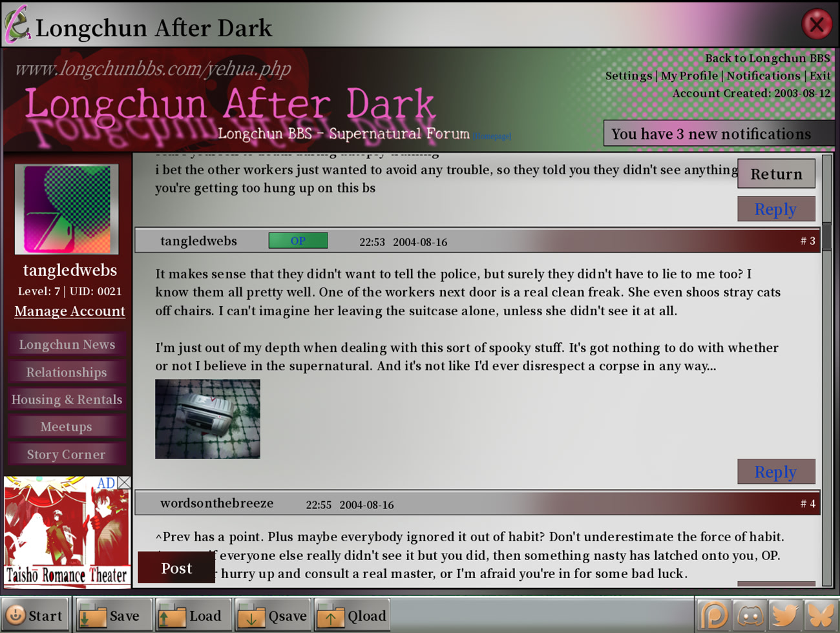Reply to tangledwebs post #3
The image size is (840, 633).
pyautogui.click(x=775, y=472)
